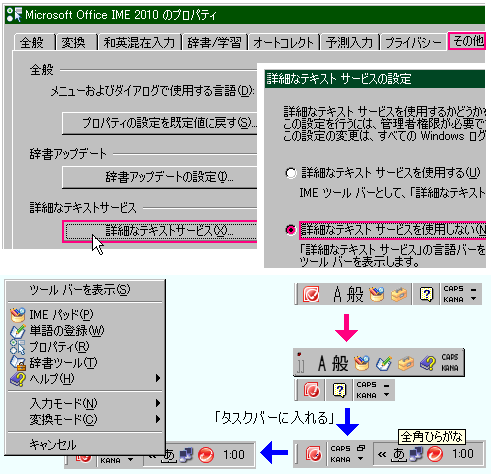This screenshot has width=494, height=474.
Task: Open IME パッド from the context menu
Action: (x=86, y=314)
